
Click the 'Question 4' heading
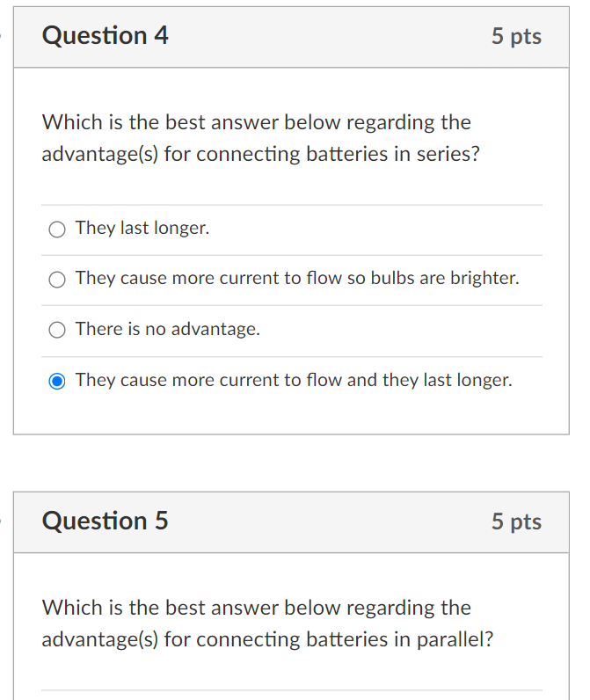106,36
